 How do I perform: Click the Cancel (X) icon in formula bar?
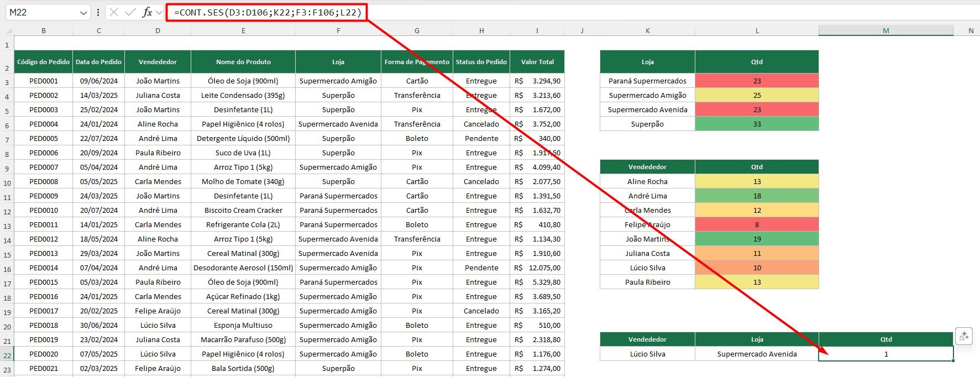coord(114,12)
